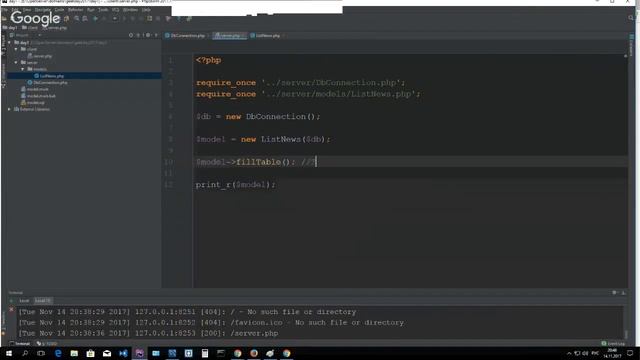This screenshot has width=640, height=360.
Task: Open the View menu
Action: point(27,9)
